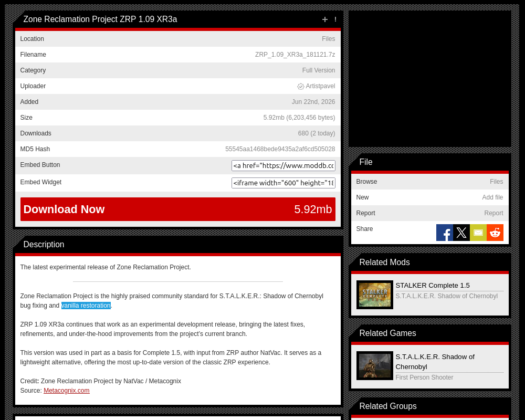This screenshot has width=525, height=420.
Task: Click the Embed Button code field
Action: (x=283, y=165)
